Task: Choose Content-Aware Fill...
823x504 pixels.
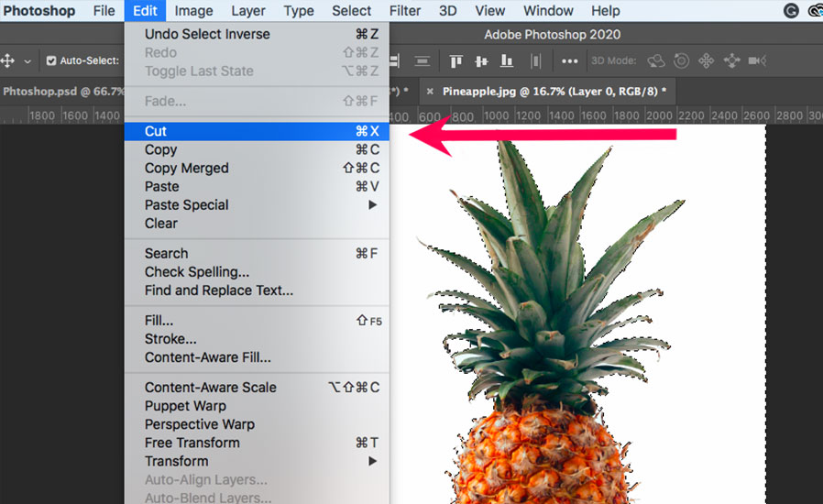Action: 258,357
